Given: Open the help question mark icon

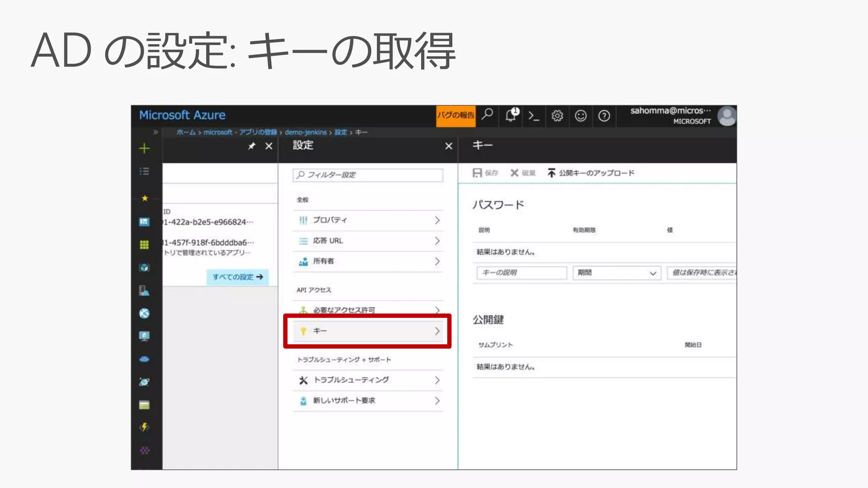Looking at the screenshot, I should pyautogui.click(x=604, y=116).
